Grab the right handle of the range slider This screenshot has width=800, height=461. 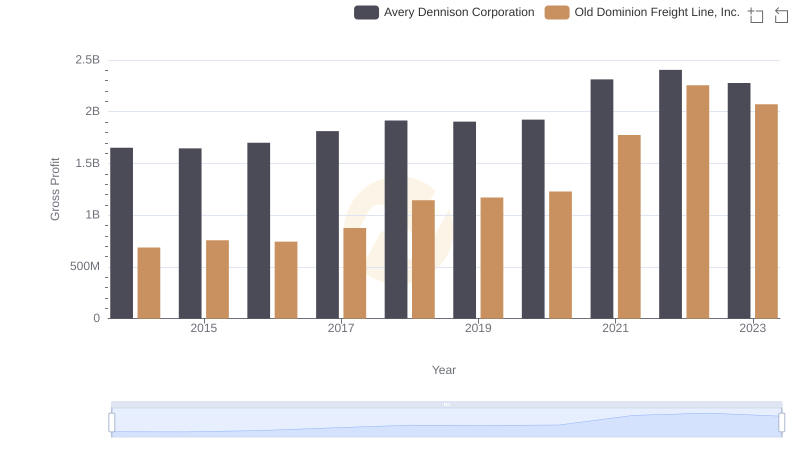(x=781, y=423)
